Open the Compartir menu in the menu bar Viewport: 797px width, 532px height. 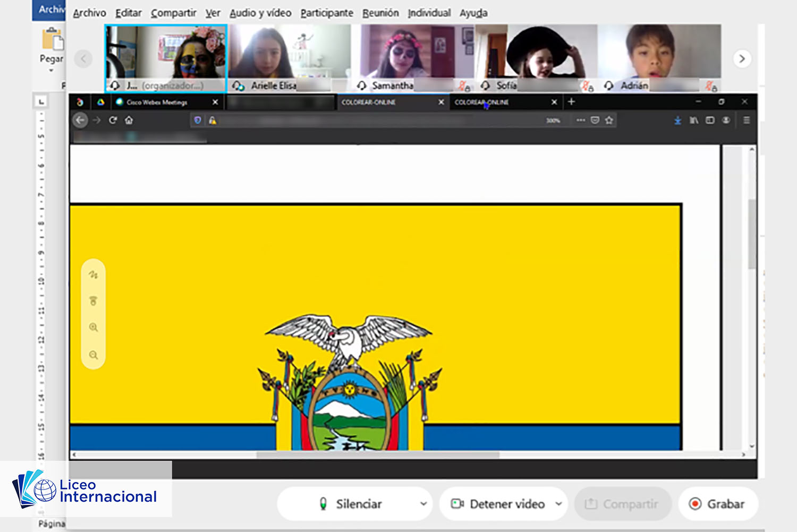tap(173, 13)
